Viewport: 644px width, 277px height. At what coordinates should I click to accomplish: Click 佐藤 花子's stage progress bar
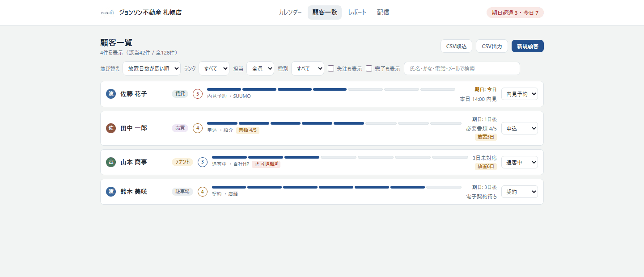[x=331, y=89]
